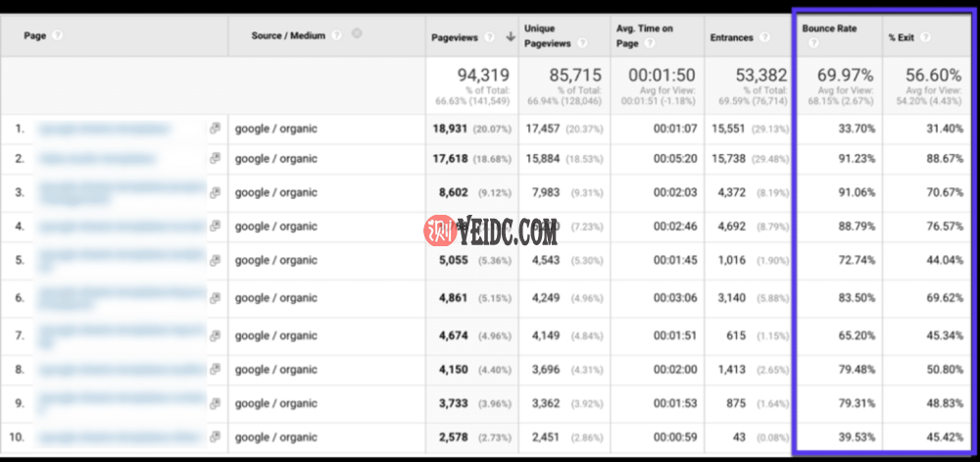The image size is (980, 462).
Task: Open row 5 page in new window icon
Action: point(215,259)
